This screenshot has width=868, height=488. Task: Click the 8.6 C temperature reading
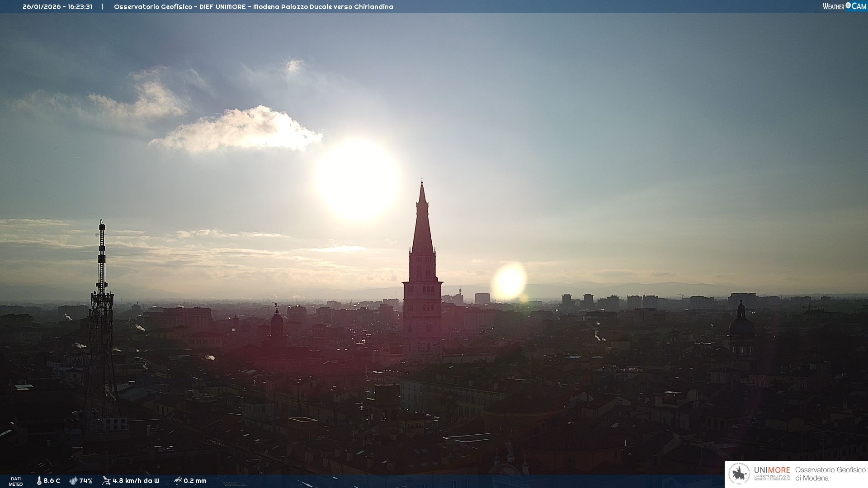click(52, 481)
